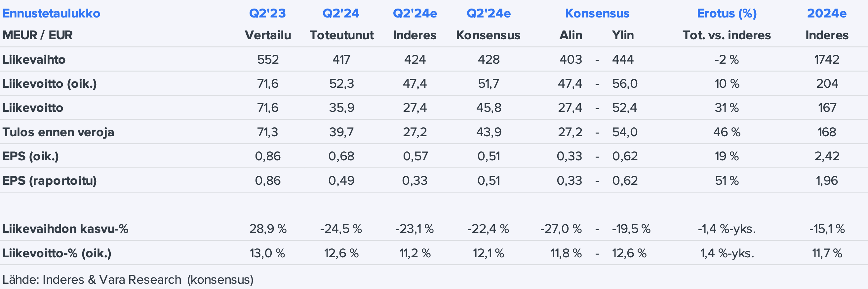Screen dimensions: 868x289
Task: Click the Liikevaihto Q2'23 value 552
Action: 268,60
